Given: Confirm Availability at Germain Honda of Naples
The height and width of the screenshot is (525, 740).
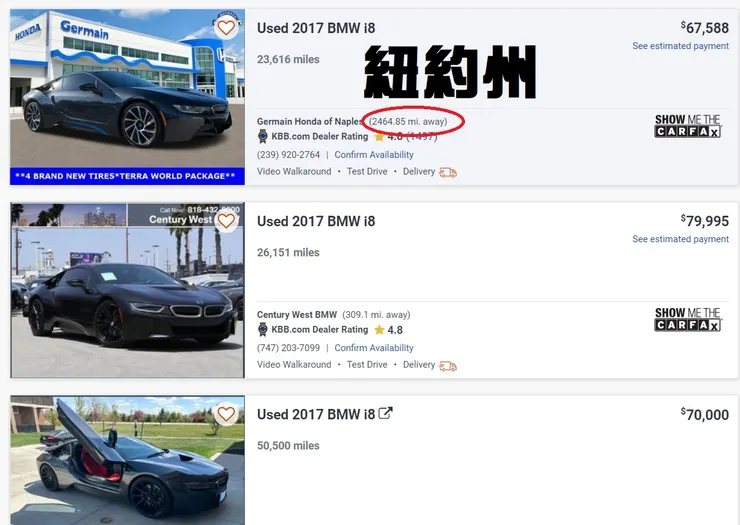Looking at the screenshot, I should coord(374,154).
